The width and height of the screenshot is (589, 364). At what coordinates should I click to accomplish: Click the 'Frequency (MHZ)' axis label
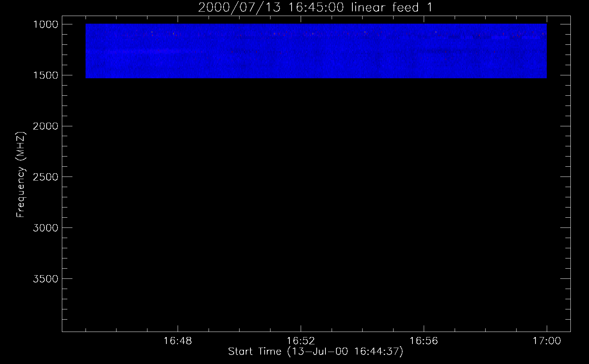pyautogui.click(x=21, y=175)
